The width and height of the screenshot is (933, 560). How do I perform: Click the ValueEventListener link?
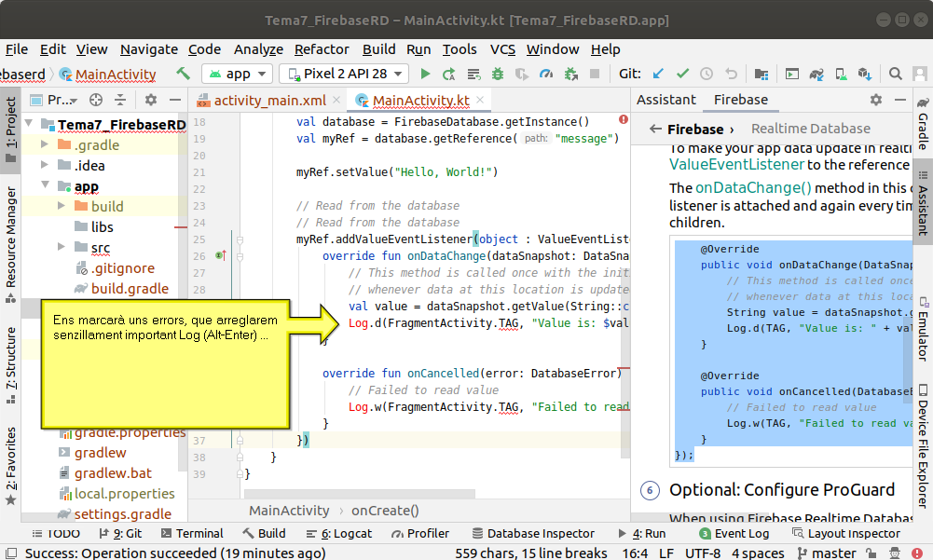[736, 164]
